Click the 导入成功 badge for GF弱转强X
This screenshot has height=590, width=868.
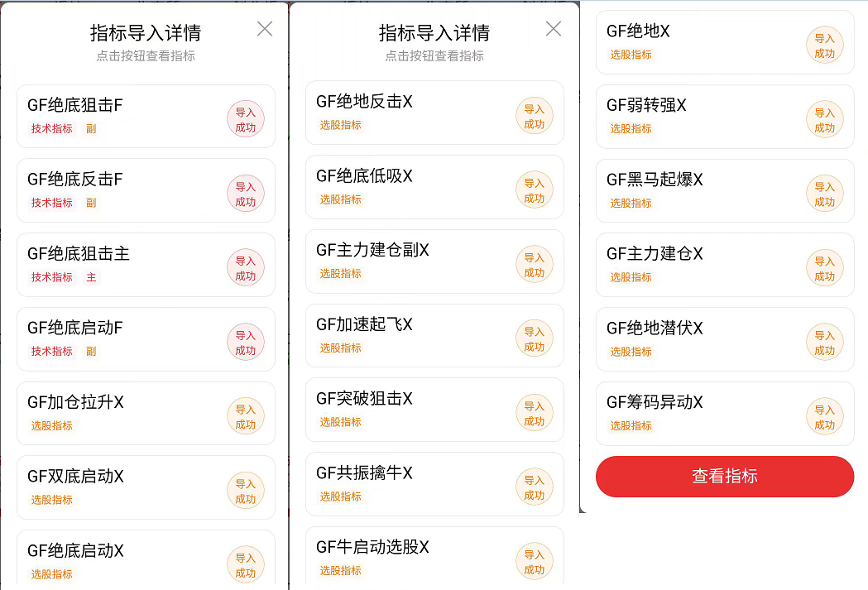pyautogui.click(x=824, y=118)
